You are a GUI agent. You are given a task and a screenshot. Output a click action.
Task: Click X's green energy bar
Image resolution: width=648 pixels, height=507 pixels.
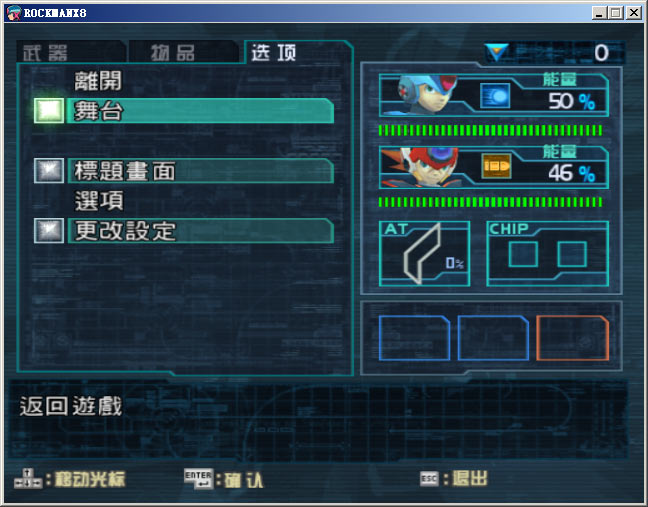point(490,131)
